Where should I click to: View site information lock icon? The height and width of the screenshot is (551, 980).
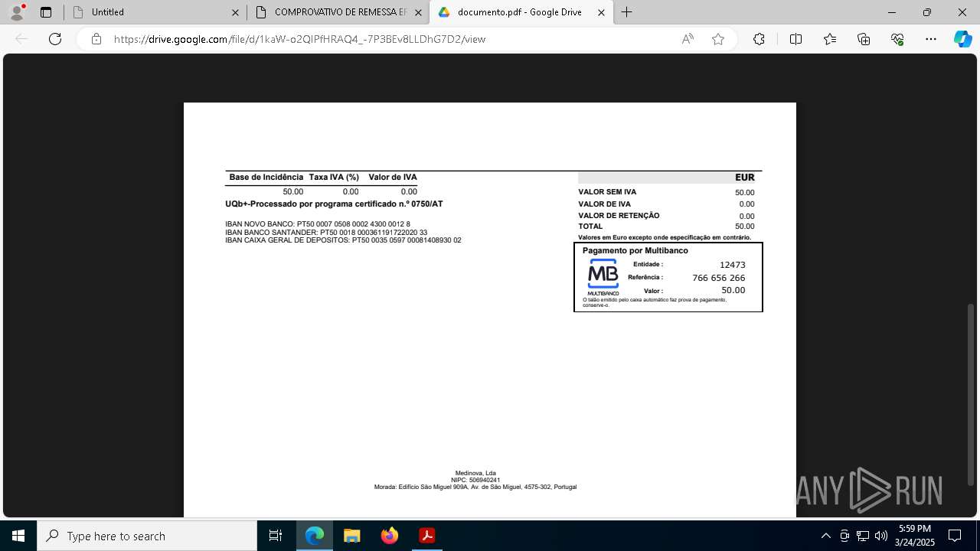[96, 39]
